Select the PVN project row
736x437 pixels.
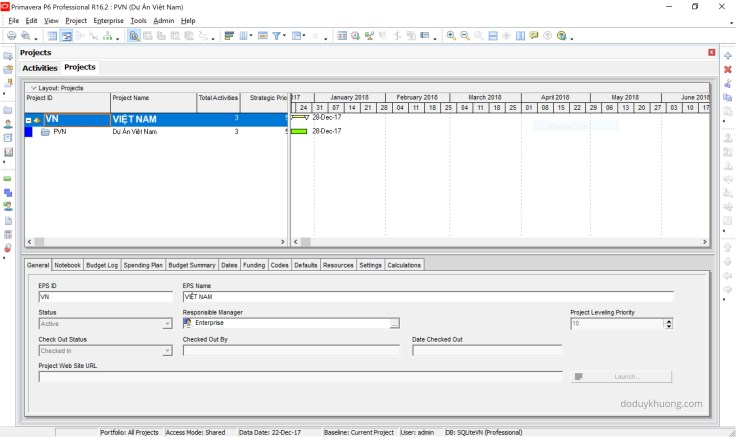tap(156, 132)
